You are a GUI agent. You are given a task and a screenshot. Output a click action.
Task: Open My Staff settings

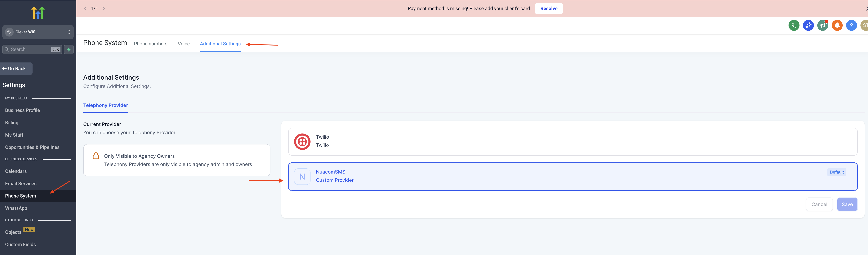14,135
